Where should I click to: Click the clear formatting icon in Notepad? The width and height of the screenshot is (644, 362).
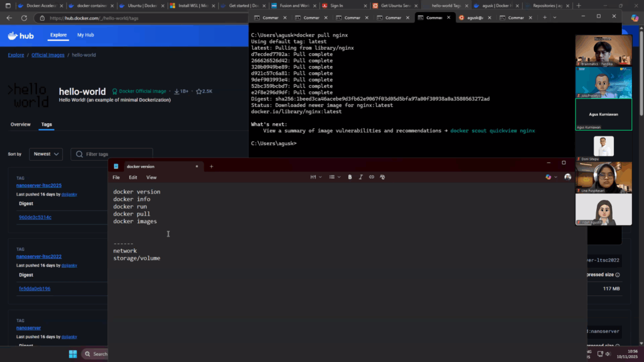[x=382, y=177]
